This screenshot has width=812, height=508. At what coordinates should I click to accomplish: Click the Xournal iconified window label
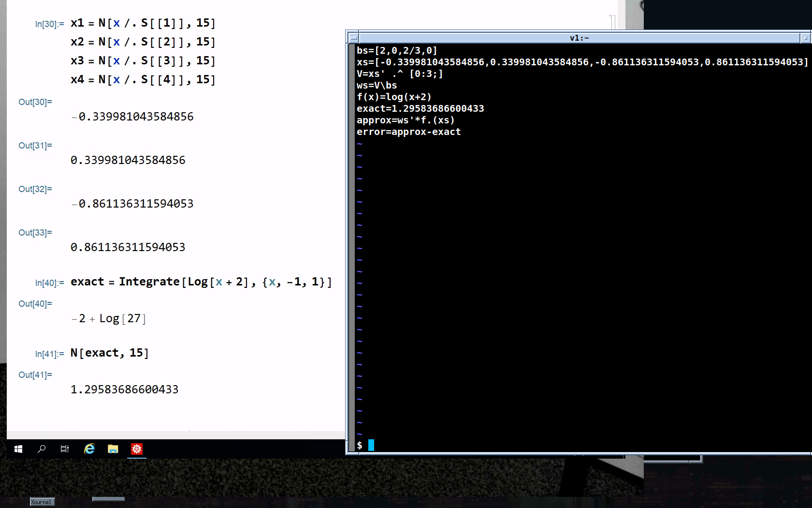(41, 502)
